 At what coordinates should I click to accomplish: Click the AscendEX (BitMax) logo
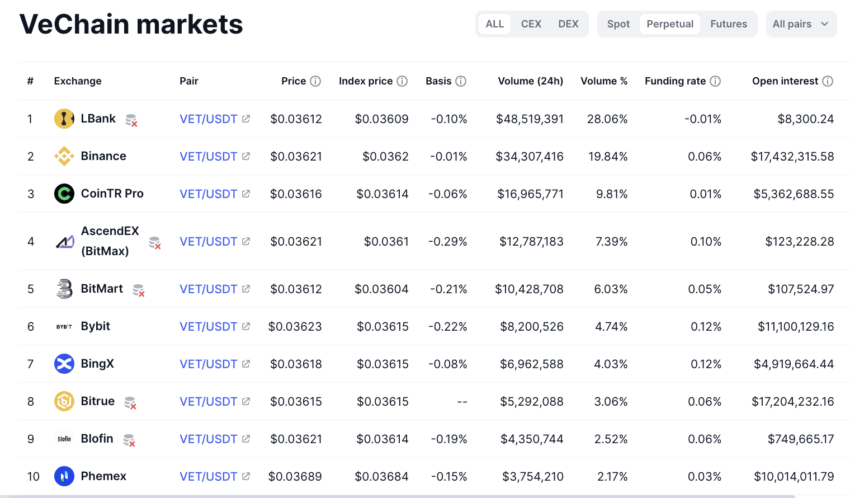(65, 242)
